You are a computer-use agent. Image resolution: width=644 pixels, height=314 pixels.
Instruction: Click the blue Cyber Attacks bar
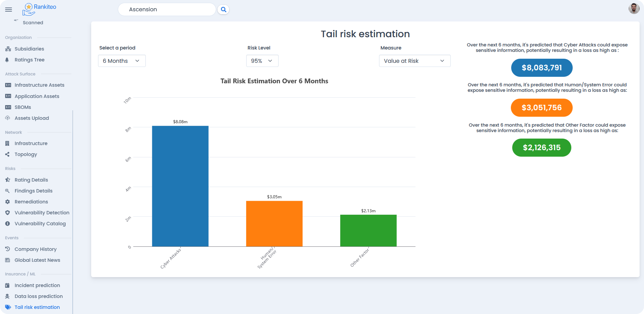(x=180, y=186)
